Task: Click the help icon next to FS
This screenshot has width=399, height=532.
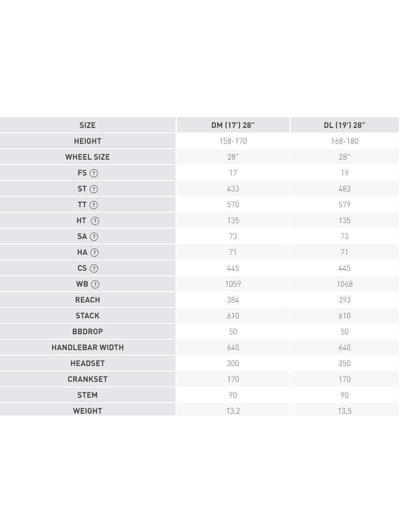Action: click(x=94, y=173)
